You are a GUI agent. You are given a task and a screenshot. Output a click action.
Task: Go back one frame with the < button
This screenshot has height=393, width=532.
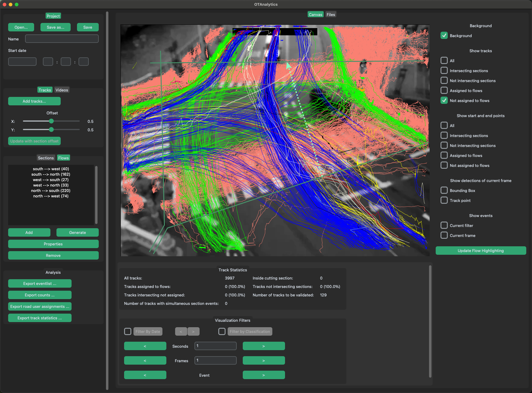point(145,360)
